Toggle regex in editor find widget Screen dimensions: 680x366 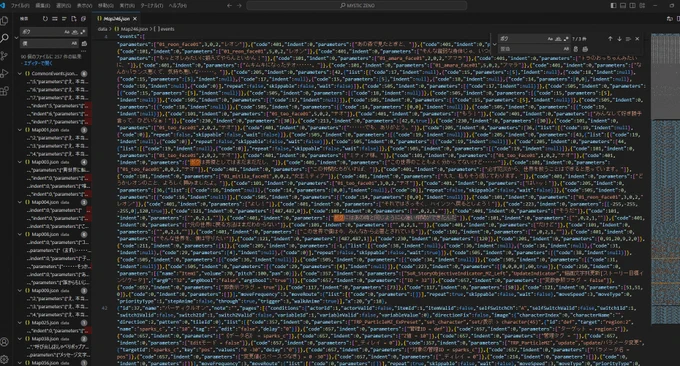pos(566,39)
